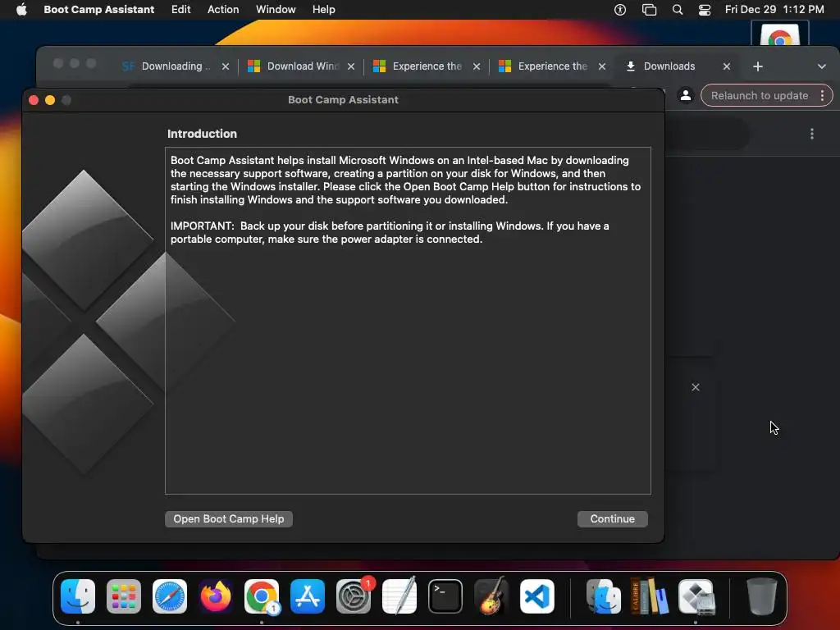Click Chrome profile avatar icon
The height and width of the screenshot is (630, 840).
click(685, 95)
